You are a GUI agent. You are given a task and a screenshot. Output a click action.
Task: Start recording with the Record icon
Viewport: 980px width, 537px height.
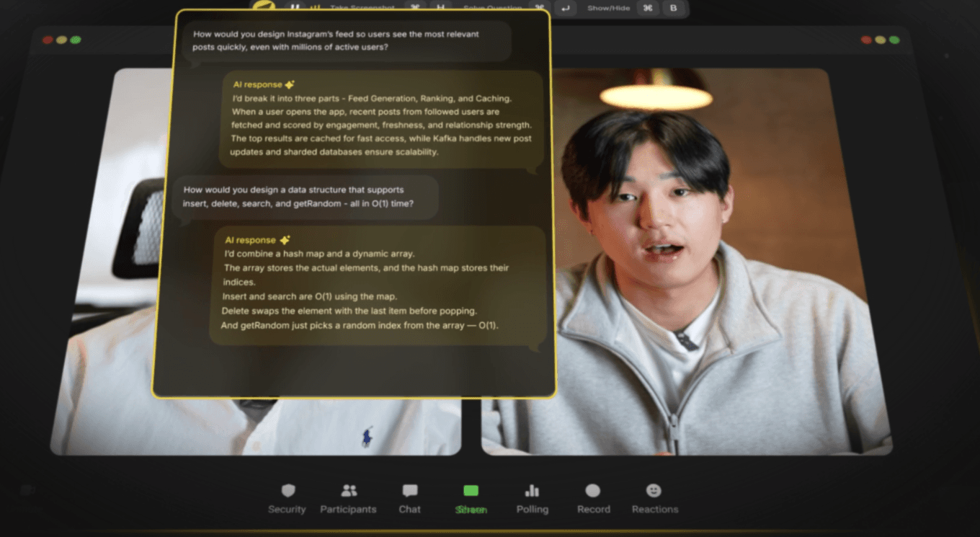pos(593,491)
